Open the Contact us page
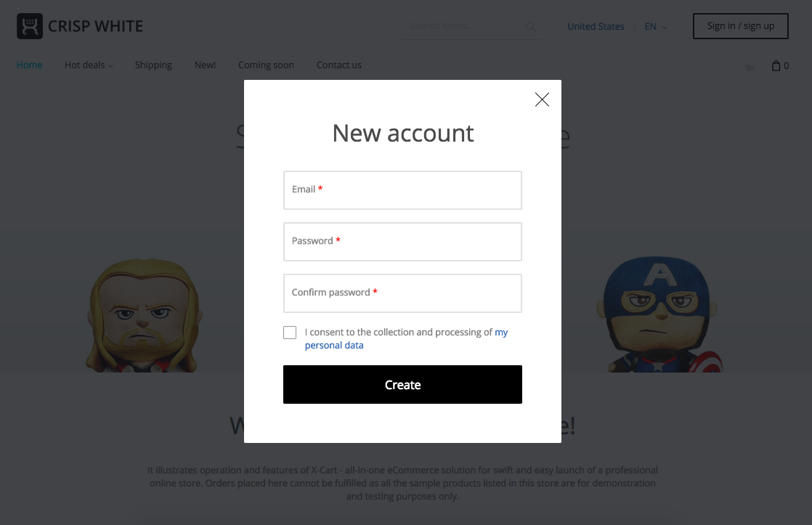The image size is (812, 525). (339, 65)
